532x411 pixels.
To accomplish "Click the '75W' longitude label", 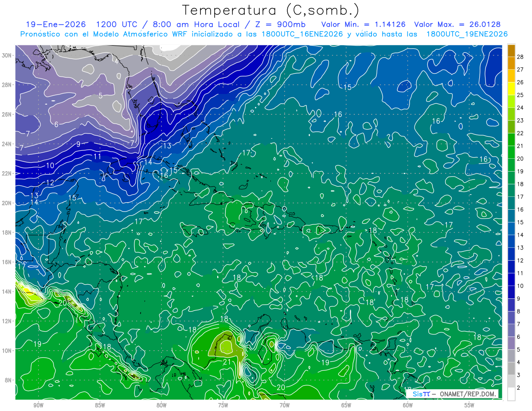I will (223, 405).
